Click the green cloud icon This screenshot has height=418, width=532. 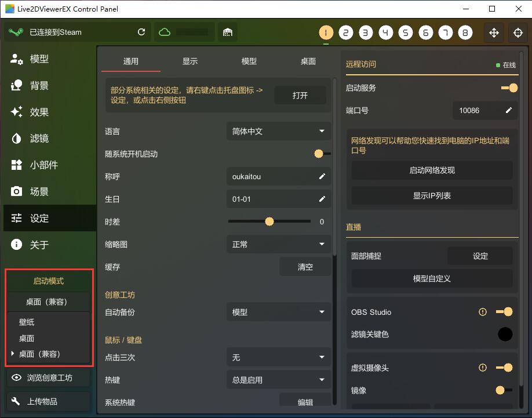pyautogui.click(x=165, y=32)
